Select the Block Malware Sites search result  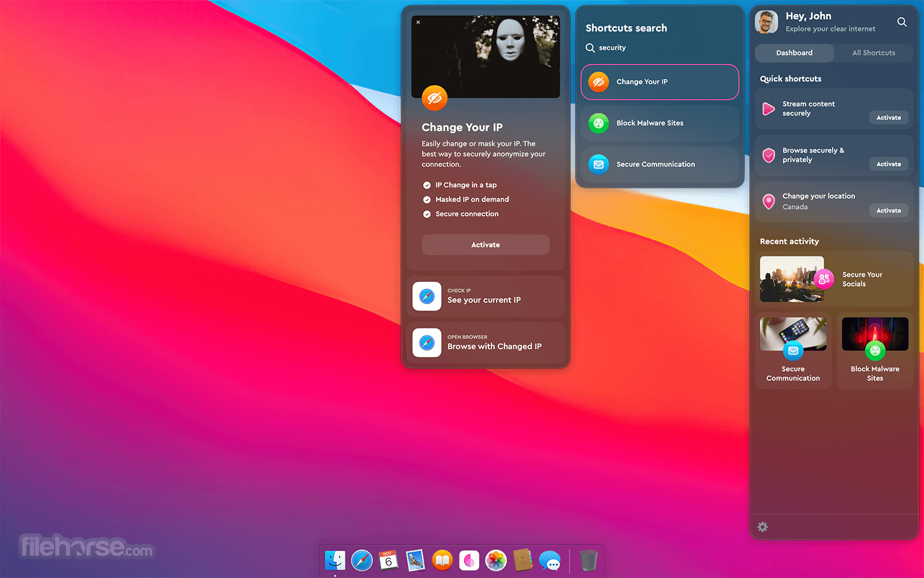(x=660, y=123)
